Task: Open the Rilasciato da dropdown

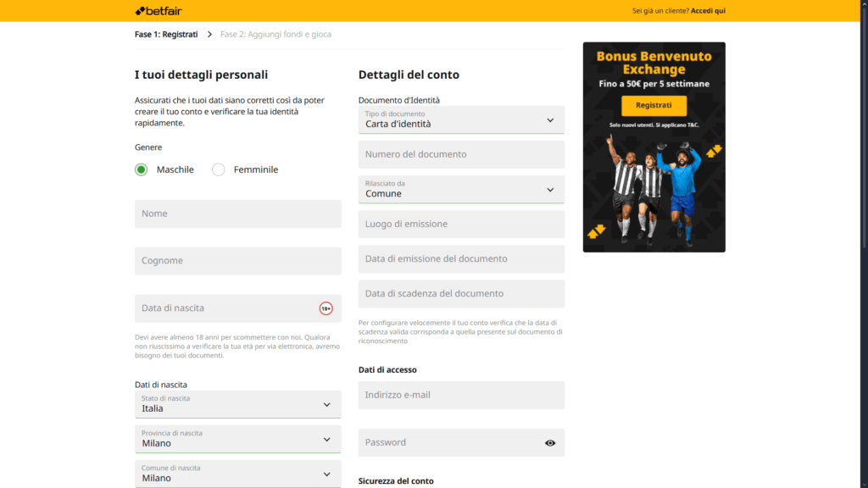Action: pyautogui.click(x=552, y=189)
